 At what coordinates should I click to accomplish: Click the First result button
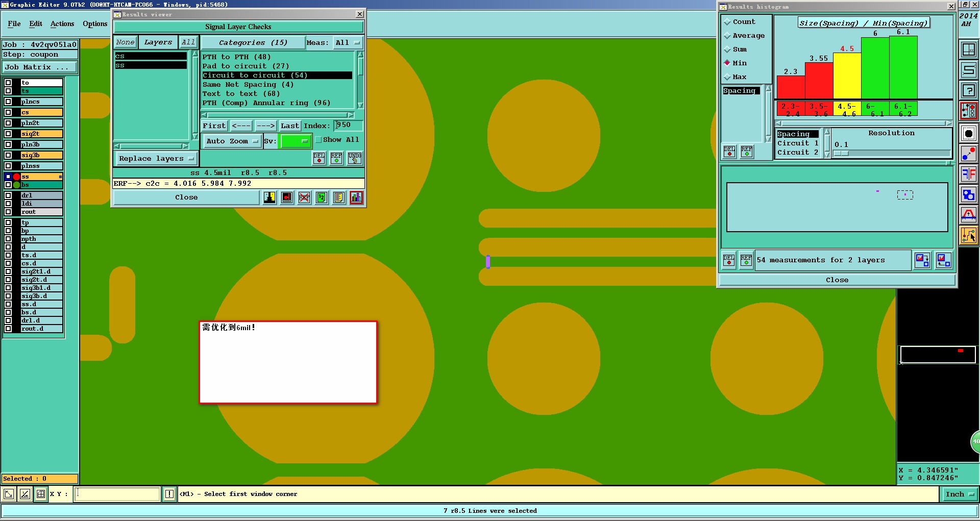tap(214, 126)
